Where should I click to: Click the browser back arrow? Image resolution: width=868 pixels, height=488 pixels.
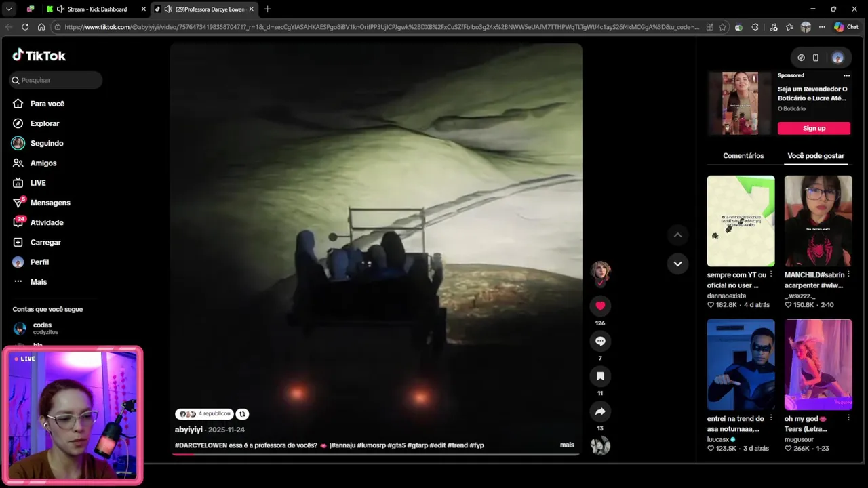tap(9, 27)
